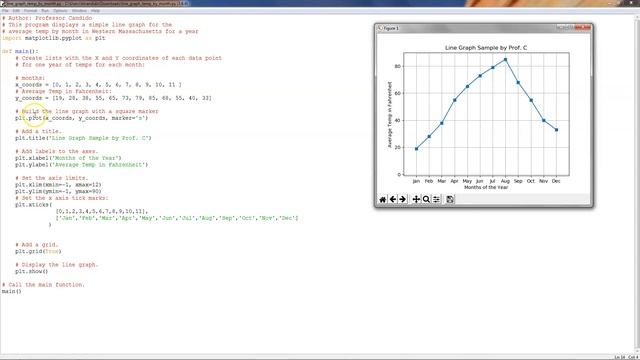This screenshot has height=360, width=640.
Task: Go back to the previous plot view
Action: pos(393,199)
